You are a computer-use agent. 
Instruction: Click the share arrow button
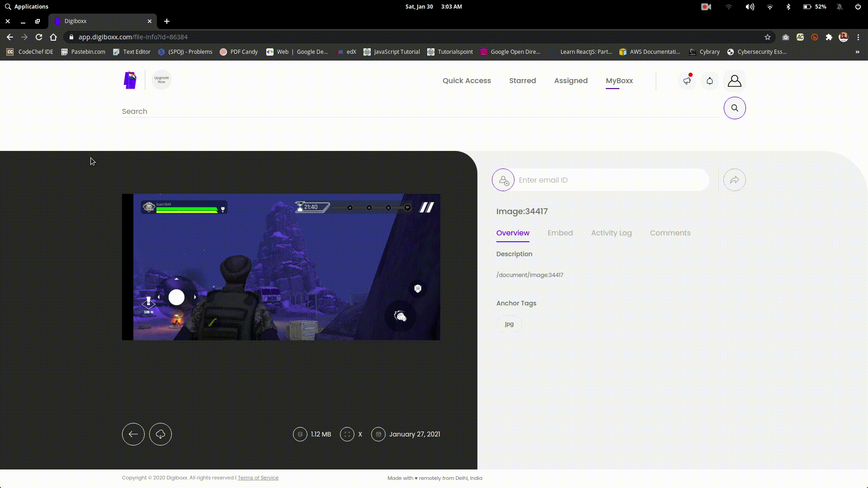(735, 180)
